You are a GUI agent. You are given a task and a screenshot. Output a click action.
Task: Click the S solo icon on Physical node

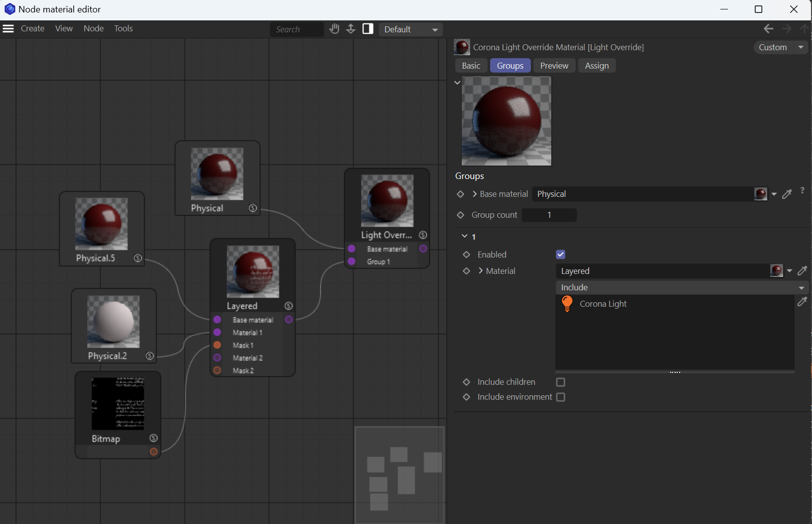pos(253,208)
